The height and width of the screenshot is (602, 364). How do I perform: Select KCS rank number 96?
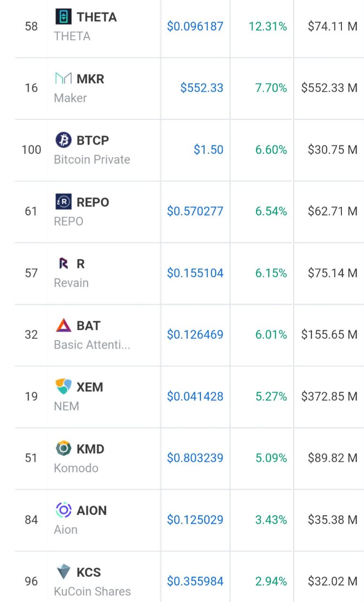tap(31, 581)
